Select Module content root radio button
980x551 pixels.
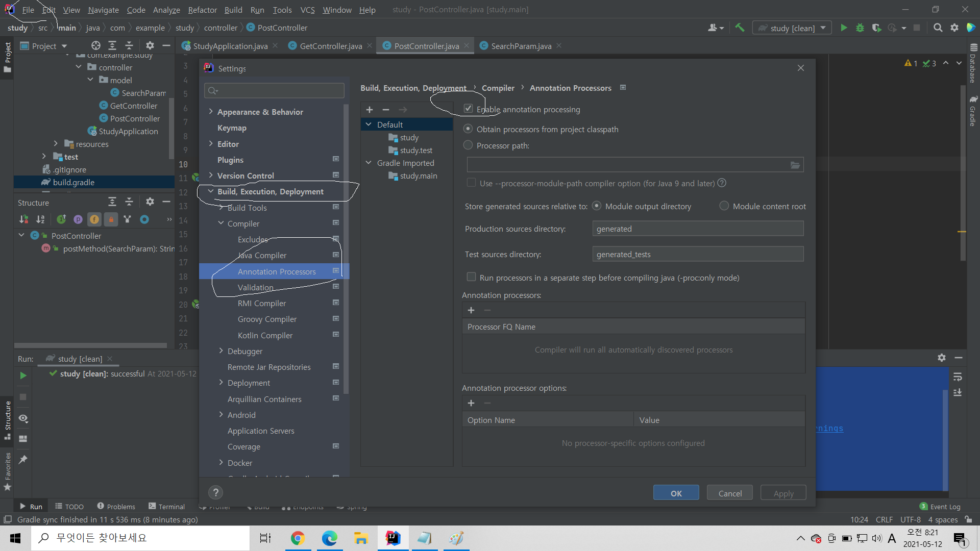(724, 206)
